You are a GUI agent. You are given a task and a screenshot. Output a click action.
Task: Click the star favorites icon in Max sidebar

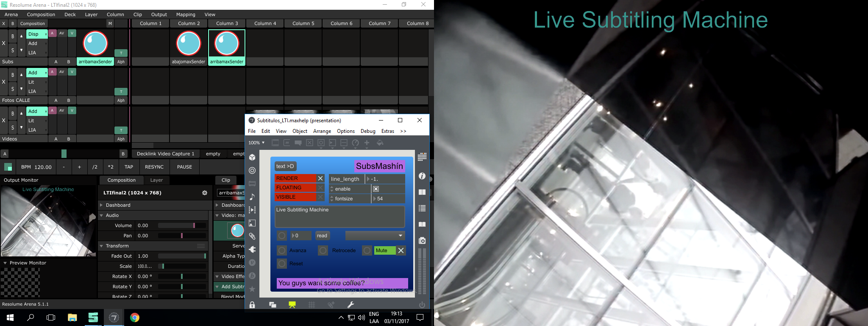(x=252, y=289)
